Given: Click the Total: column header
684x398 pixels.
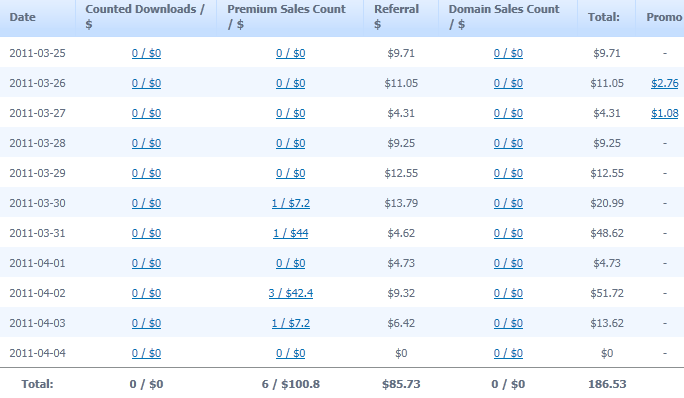Looking at the screenshot, I should pyautogui.click(x=604, y=17).
